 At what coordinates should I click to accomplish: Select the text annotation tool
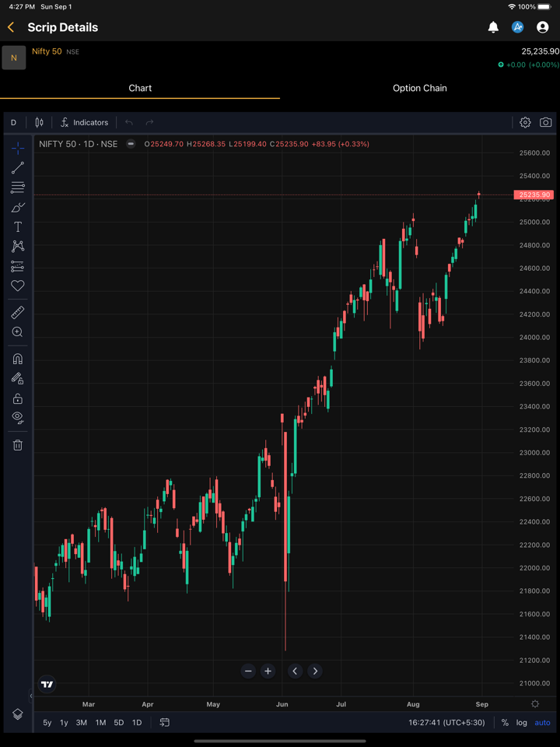pos(18,227)
